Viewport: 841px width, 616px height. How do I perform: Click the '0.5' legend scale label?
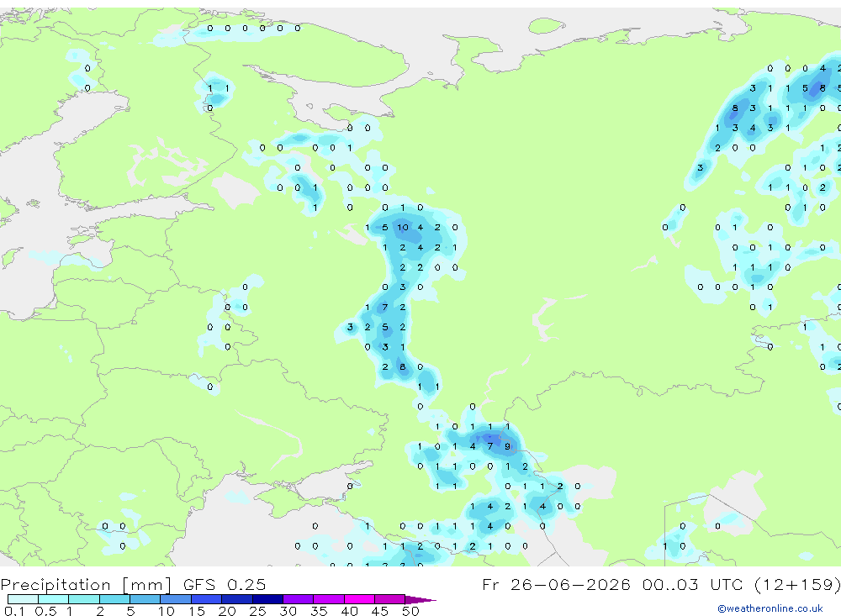tap(45, 611)
